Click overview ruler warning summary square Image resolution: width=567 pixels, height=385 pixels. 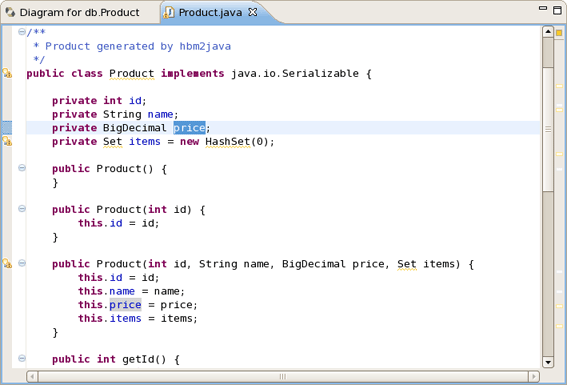[x=559, y=33]
